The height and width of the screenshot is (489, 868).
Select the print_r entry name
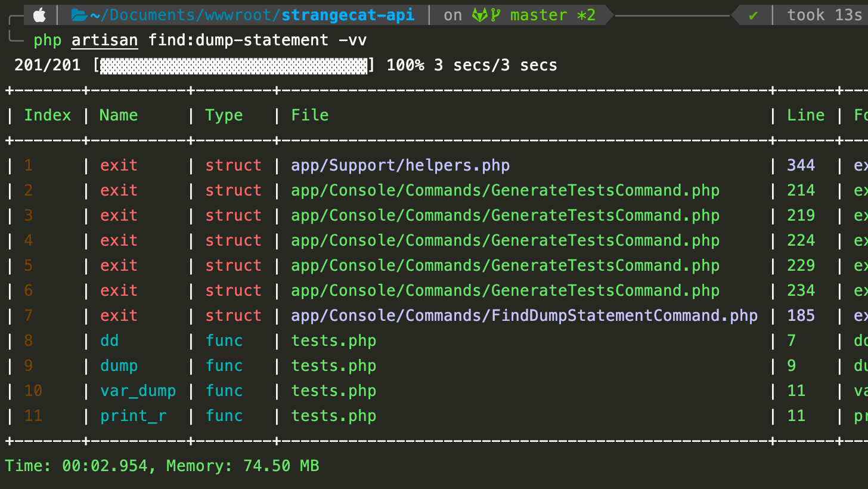coord(133,416)
